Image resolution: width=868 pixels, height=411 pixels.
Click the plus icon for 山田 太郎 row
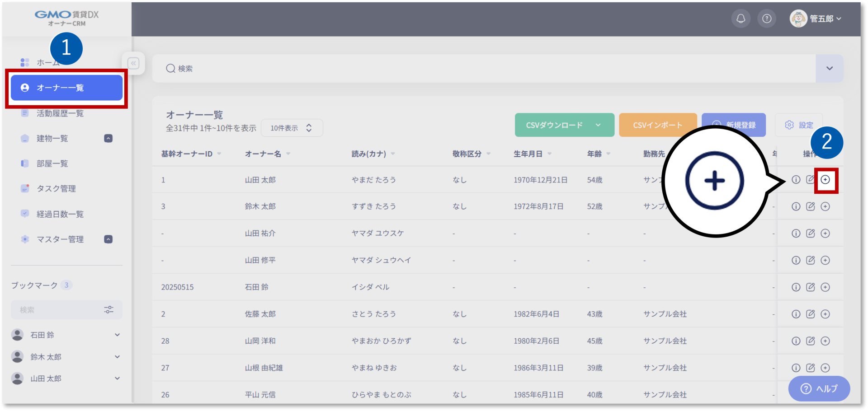coord(826,180)
